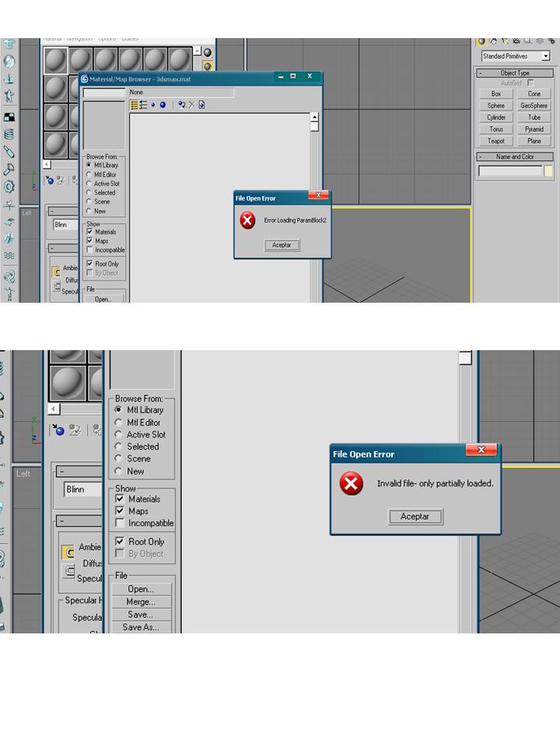
Task: Click Teapot primitive button
Action: coord(495,141)
